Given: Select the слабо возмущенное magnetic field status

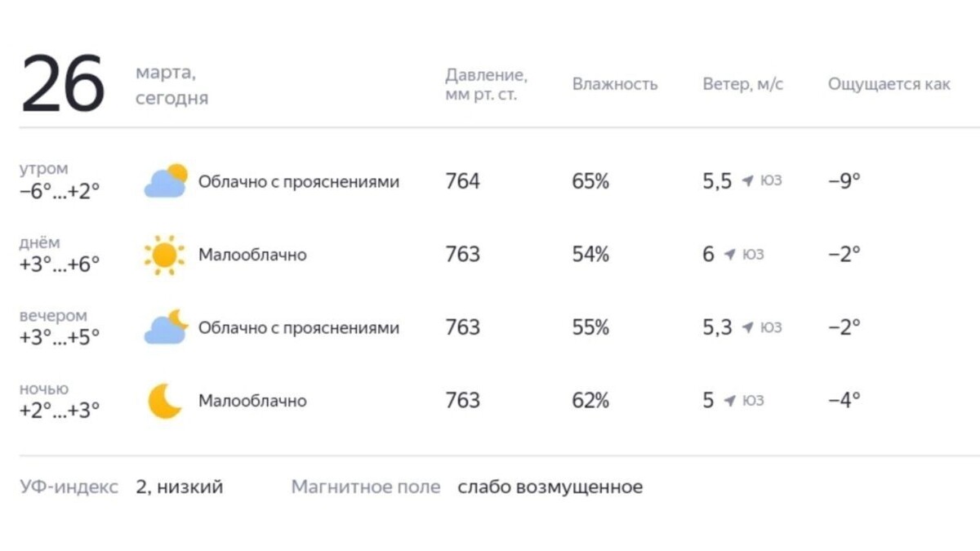Looking at the screenshot, I should tap(550, 487).
